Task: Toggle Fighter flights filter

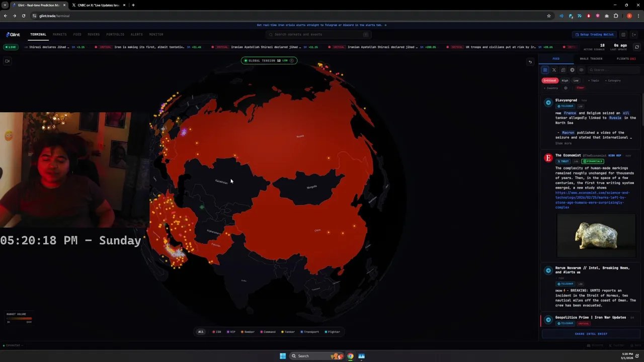Action: click(333, 332)
